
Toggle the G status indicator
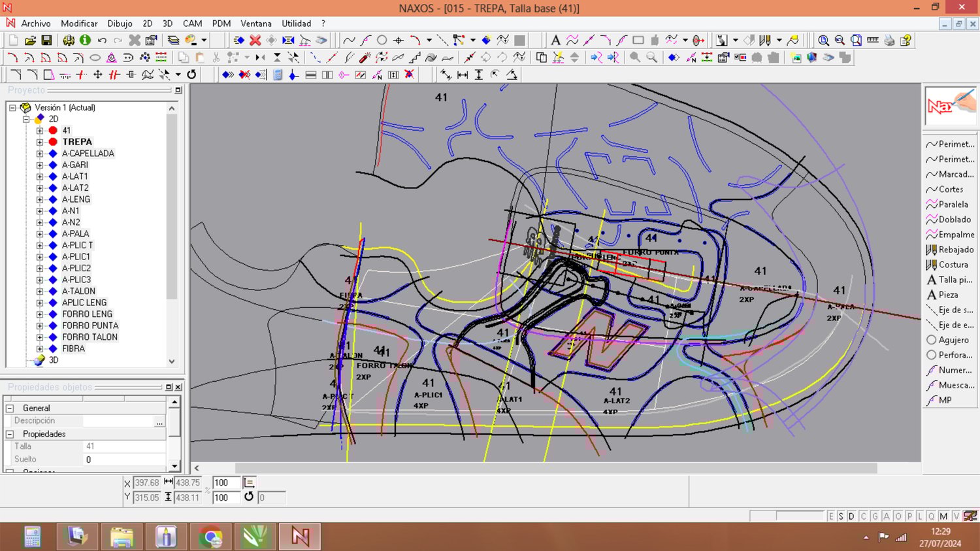pos(875,516)
